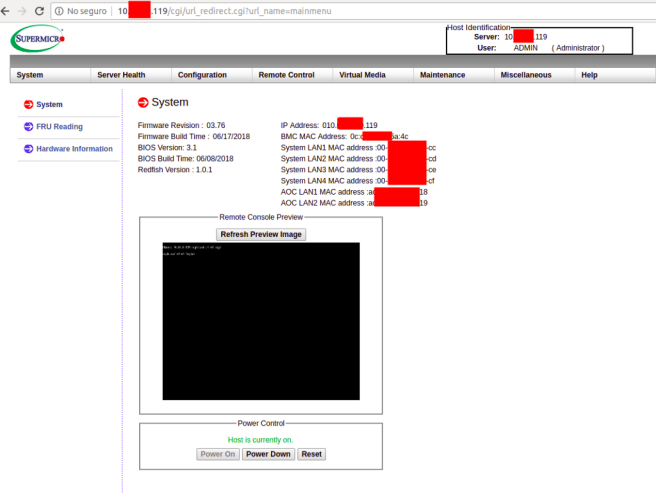
Task: Click the blue arrow icon beside Hardware Information
Action: 27,149
